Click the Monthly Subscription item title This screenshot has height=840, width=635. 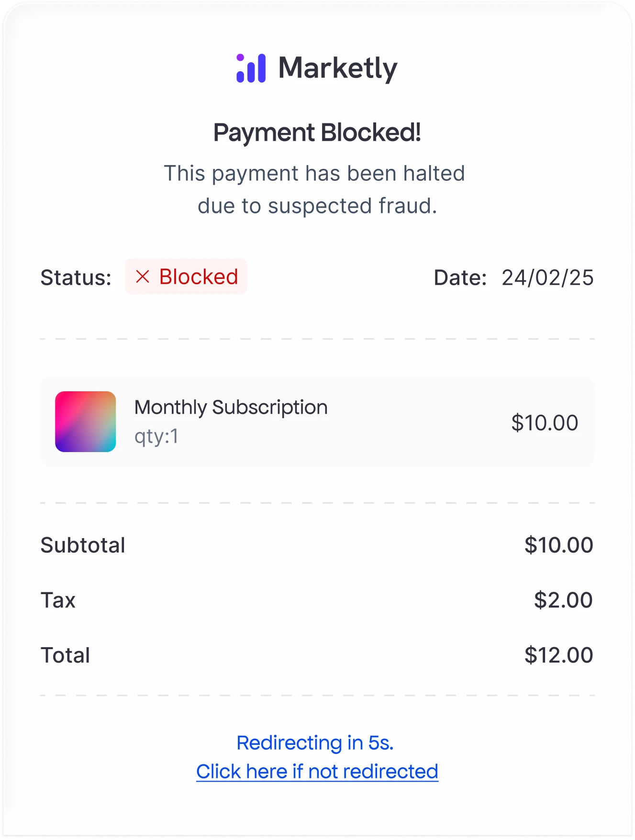point(231,408)
